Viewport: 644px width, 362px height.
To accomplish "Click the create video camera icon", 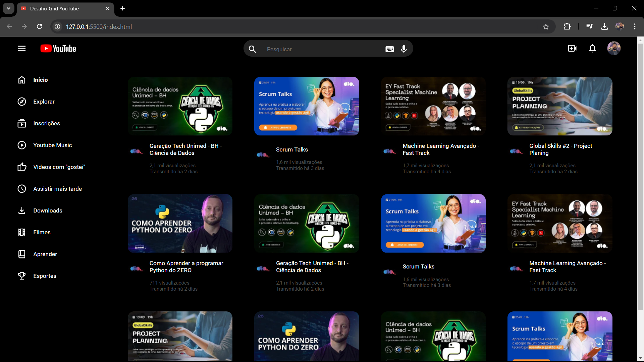I will pos(572,49).
